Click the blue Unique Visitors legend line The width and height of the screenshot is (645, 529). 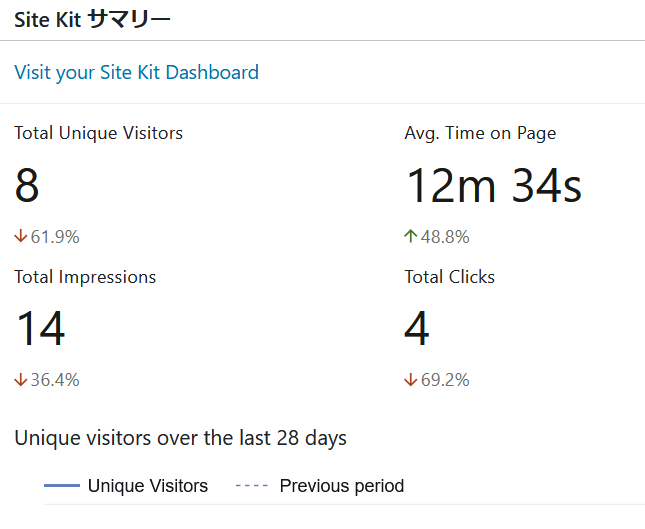(61, 486)
